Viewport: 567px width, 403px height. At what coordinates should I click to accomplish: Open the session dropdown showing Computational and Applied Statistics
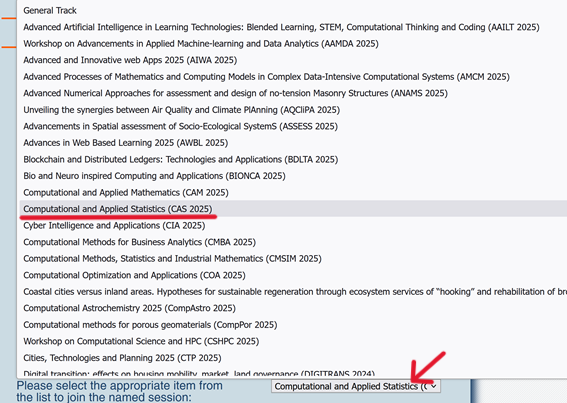click(x=356, y=386)
